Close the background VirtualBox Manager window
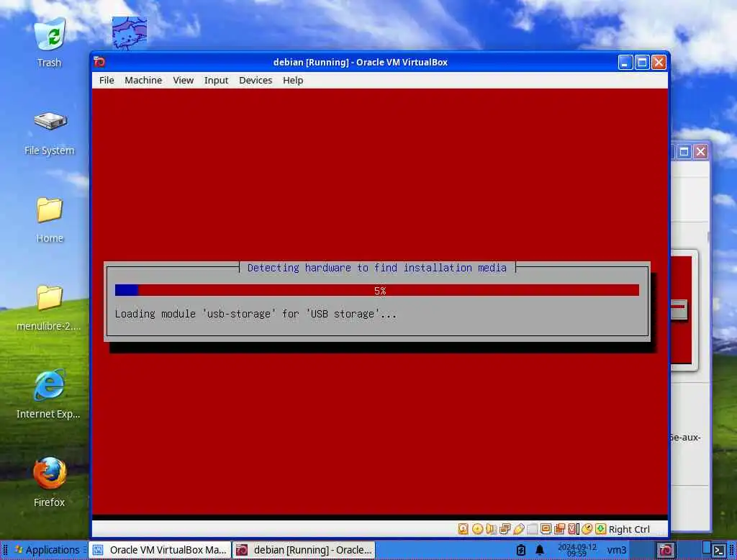 [700, 151]
